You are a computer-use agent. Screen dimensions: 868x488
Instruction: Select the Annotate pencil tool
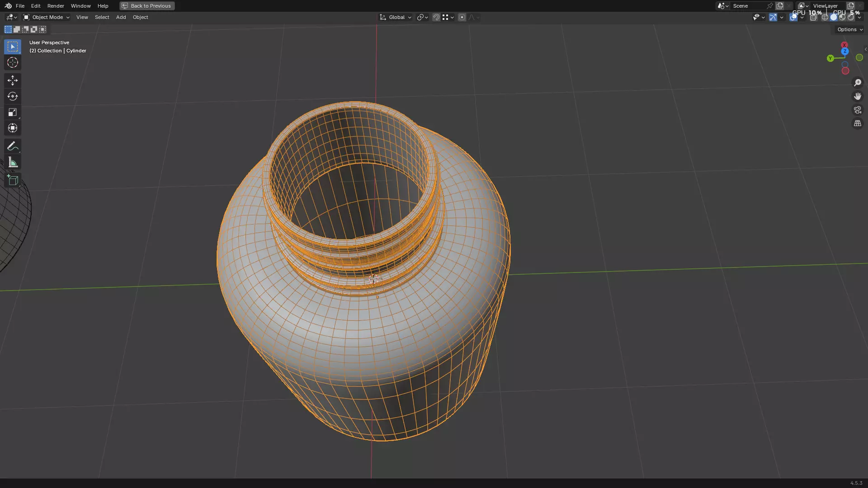point(13,146)
